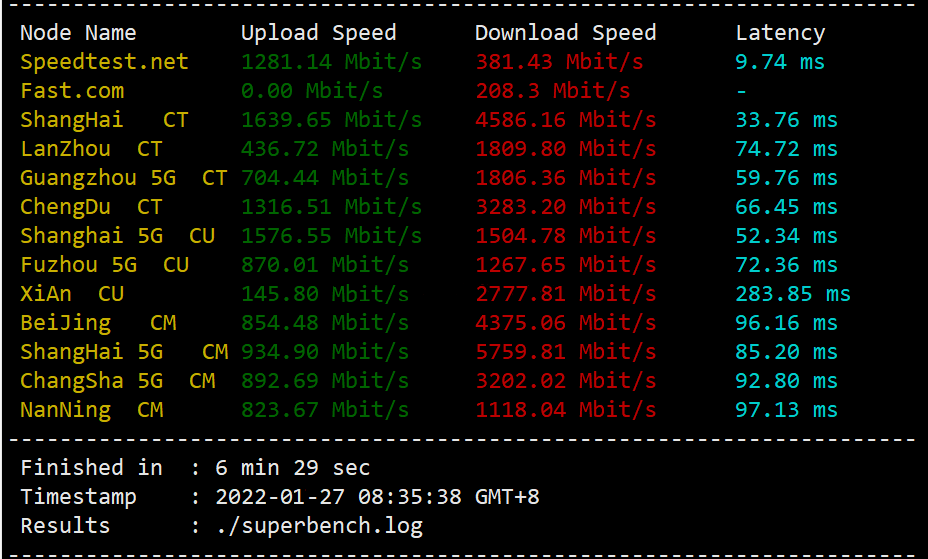928x559 pixels.
Task: Click the 'Node Name' column header
Action: coord(78,33)
